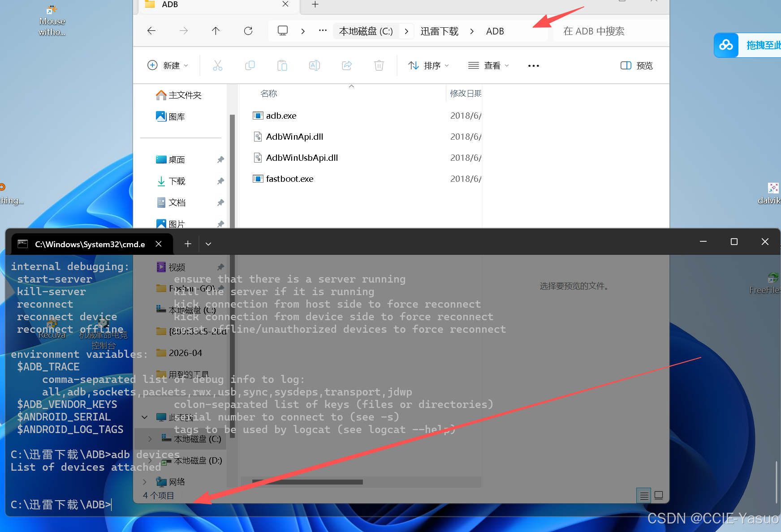Open the FreeFile desktop shortcut
Viewport: 781px width, 532px height.
[x=766, y=283]
